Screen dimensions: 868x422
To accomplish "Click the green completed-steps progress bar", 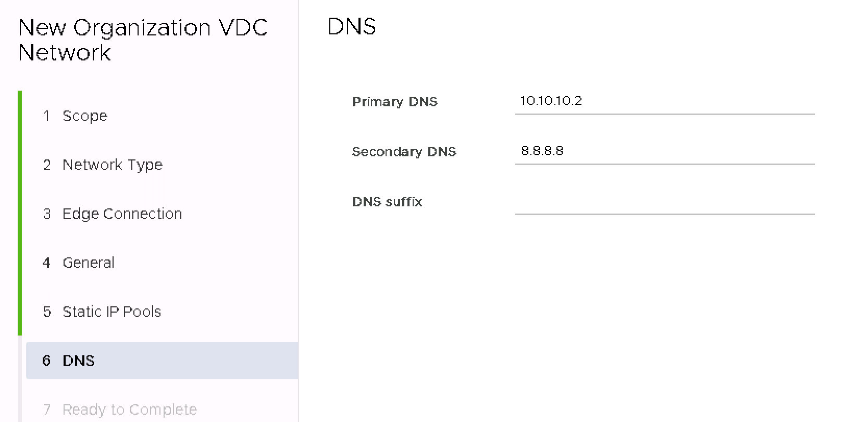I will point(20,213).
